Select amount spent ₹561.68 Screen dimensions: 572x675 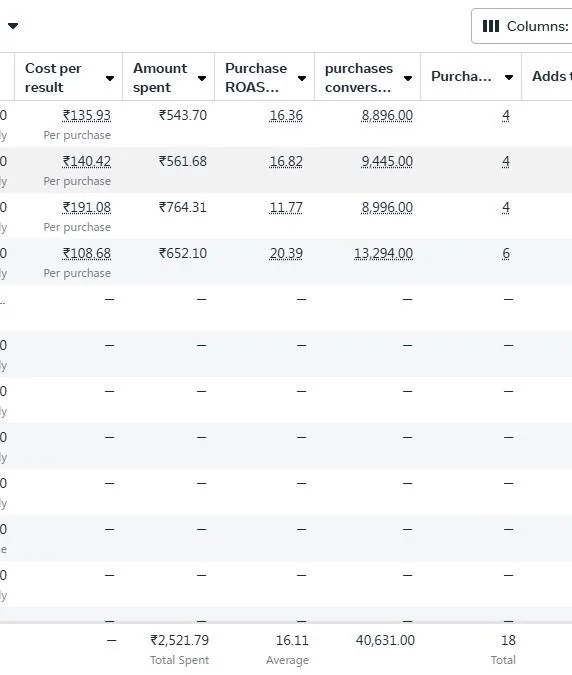183,161
